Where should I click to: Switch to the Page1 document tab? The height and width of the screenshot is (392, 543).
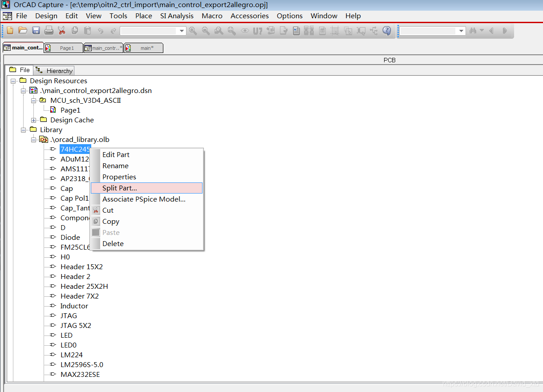(x=64, y=48)
